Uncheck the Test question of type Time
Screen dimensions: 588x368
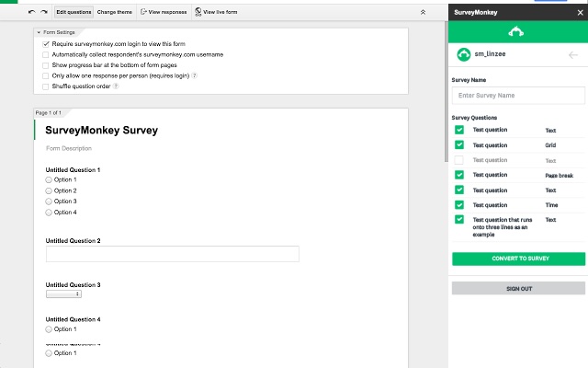click(x=459, y=205)
